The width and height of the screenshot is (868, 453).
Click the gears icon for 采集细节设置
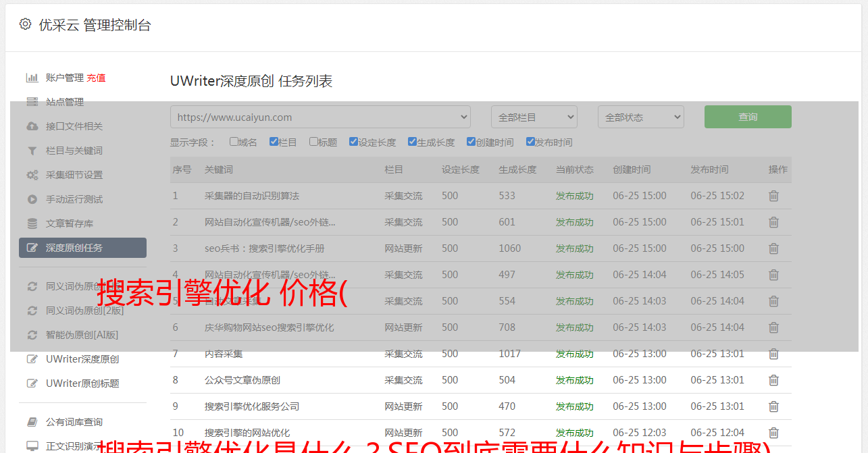(32, 175)
